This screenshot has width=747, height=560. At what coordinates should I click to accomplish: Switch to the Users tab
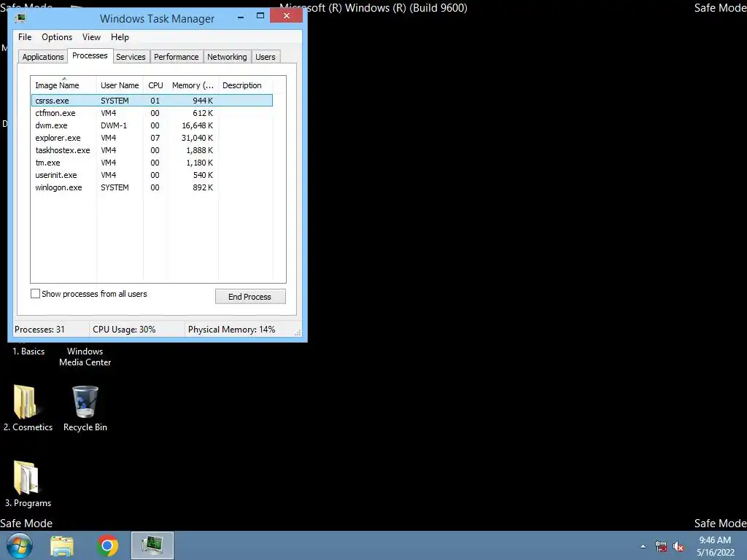pyautogui.click(x=266, y=57)
